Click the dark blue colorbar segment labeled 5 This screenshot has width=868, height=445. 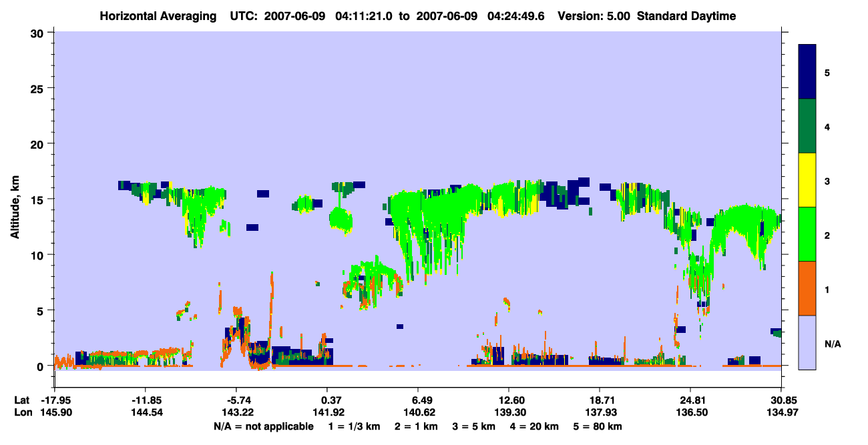[x=807, y=72]
